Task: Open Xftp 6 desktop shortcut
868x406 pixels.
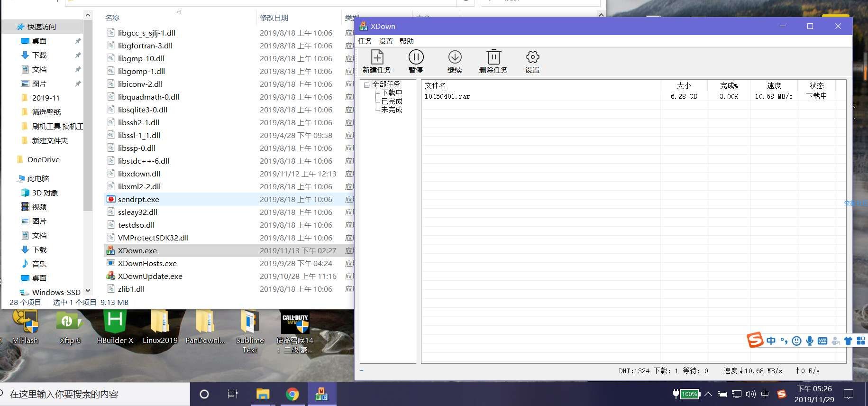Action: click(70, 327)
